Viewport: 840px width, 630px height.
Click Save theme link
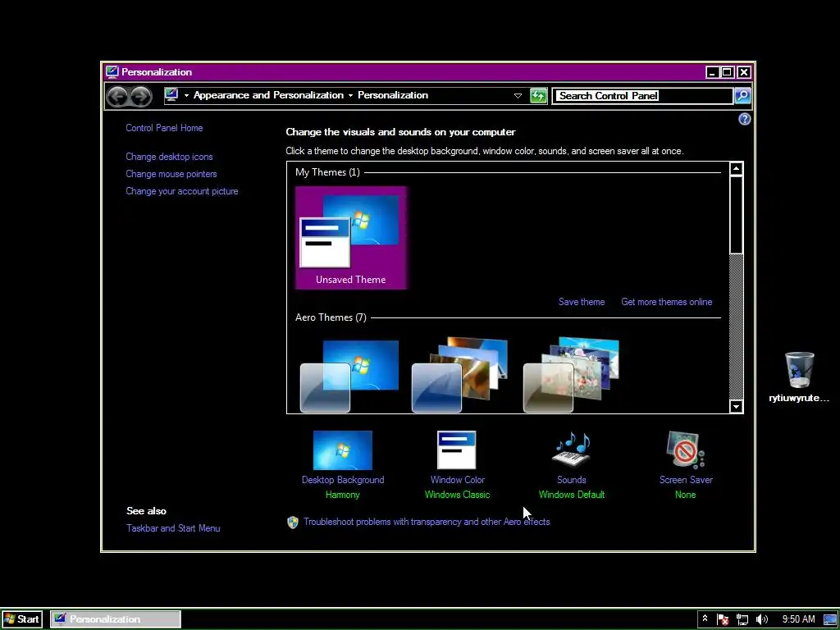pyautogui.click(x=582, y=302)
